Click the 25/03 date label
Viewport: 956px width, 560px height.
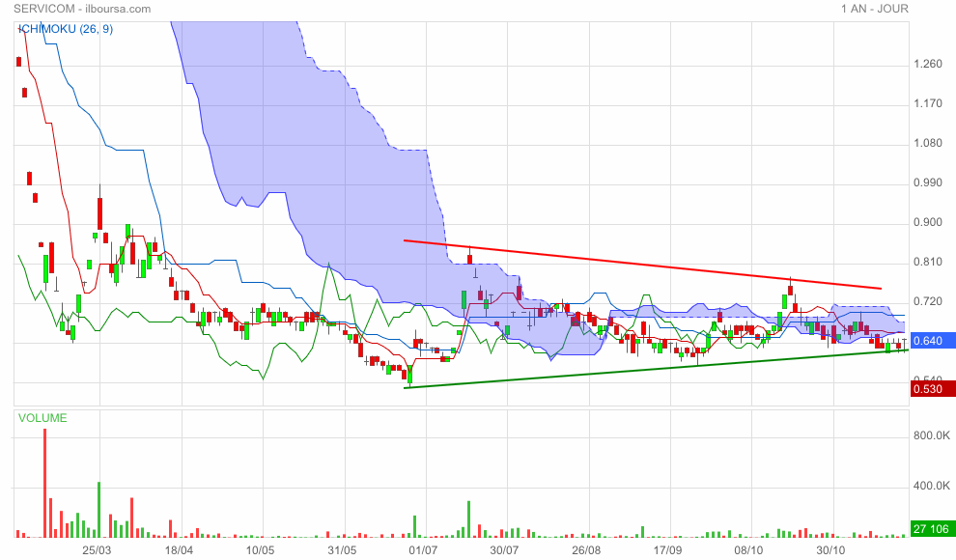97,550
